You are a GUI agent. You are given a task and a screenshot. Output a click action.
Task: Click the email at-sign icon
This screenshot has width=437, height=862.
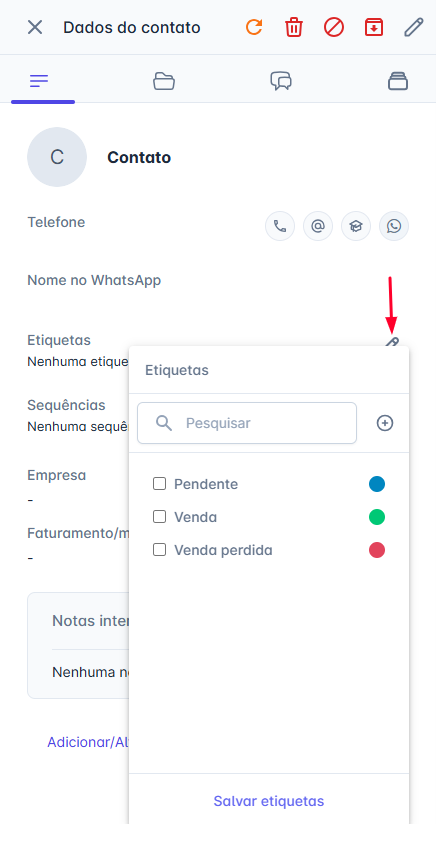318,226
